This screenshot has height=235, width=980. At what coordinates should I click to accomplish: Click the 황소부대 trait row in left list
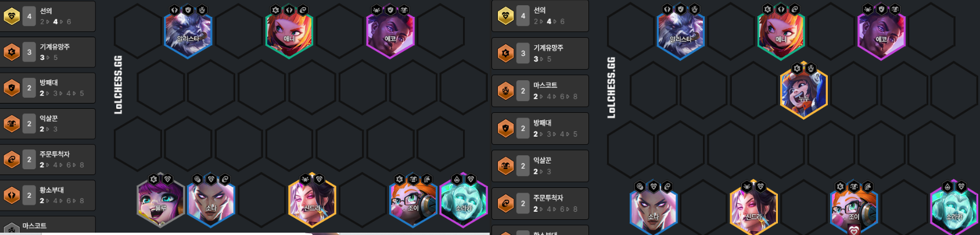(48, 195)
